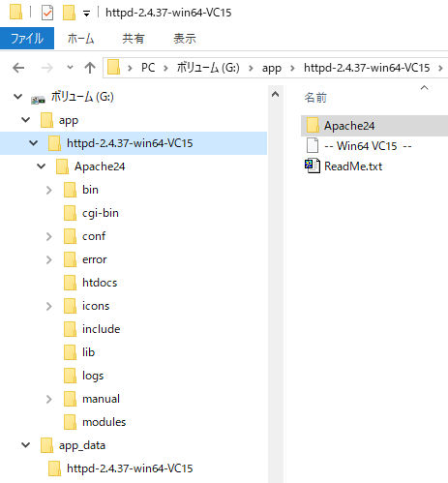Expand the conf folder node
This screenshot has width=448, height=483.
[x=48, y=236]
